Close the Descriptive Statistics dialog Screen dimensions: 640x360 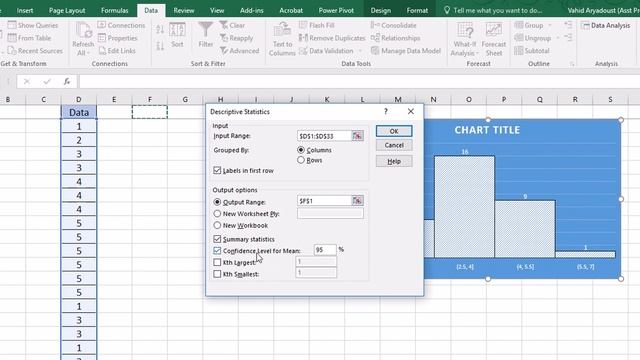pyautogui.click(x=411, y=111)
